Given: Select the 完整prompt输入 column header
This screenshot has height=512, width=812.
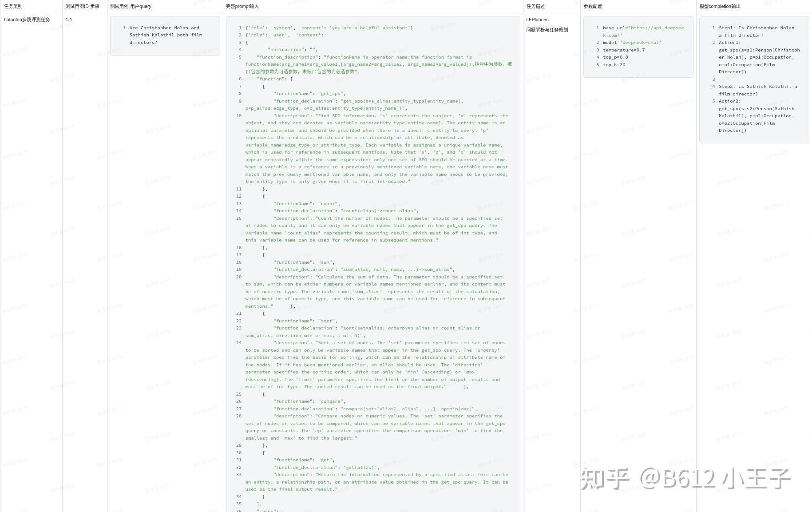Looking at the screenshot, I should (x=242, y=6).
